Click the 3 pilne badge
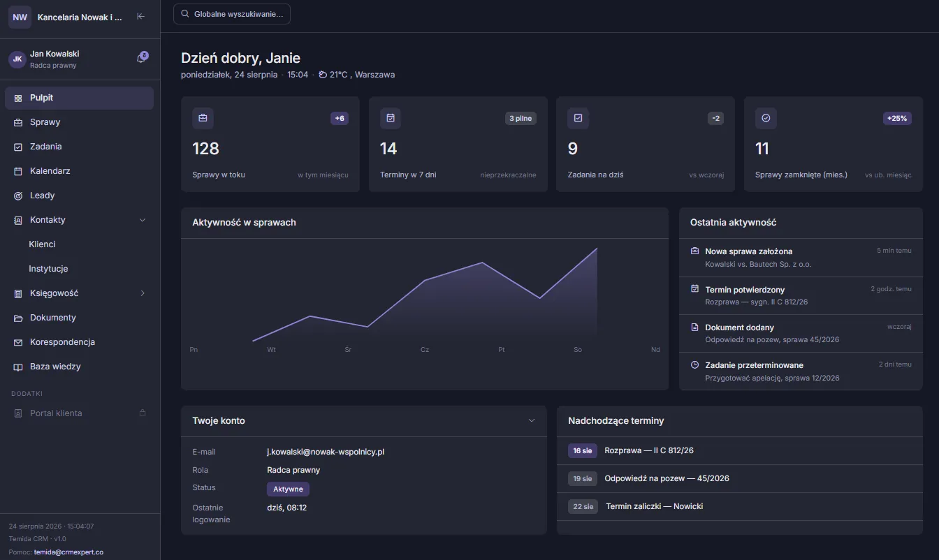939x560 pixels. coord(521,118)
